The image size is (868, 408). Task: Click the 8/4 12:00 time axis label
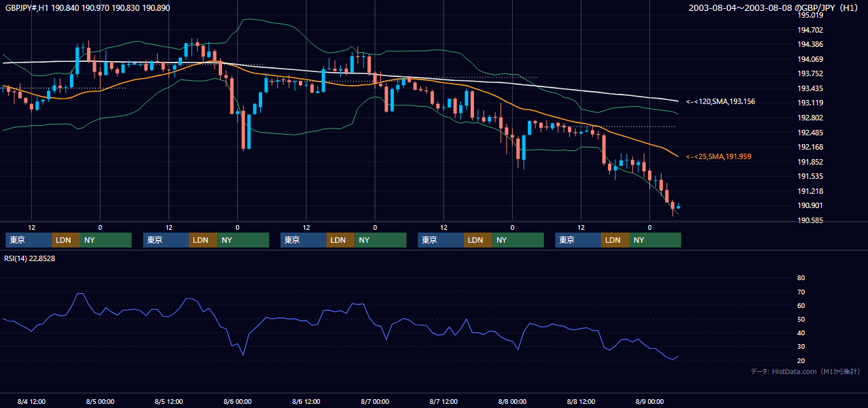coord(31,402)
